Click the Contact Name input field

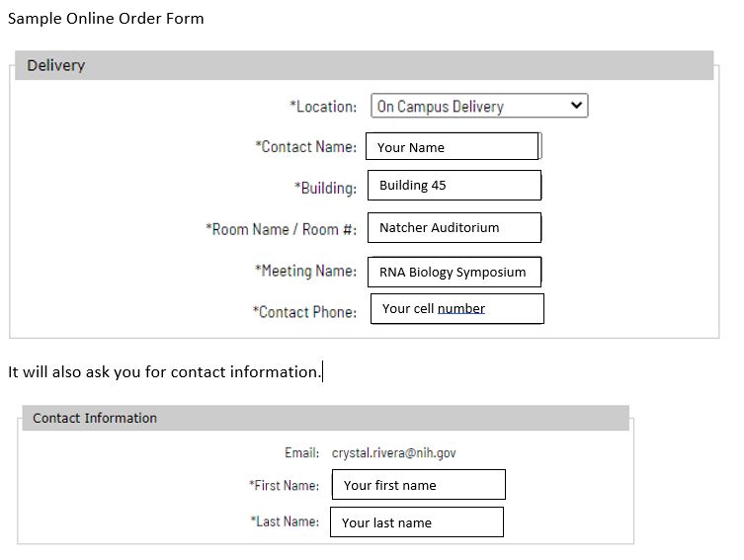click(x=453, y=147)
